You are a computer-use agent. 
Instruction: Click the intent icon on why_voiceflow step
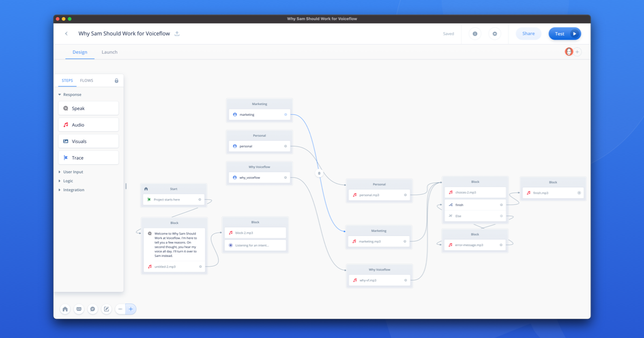[235, 178]
